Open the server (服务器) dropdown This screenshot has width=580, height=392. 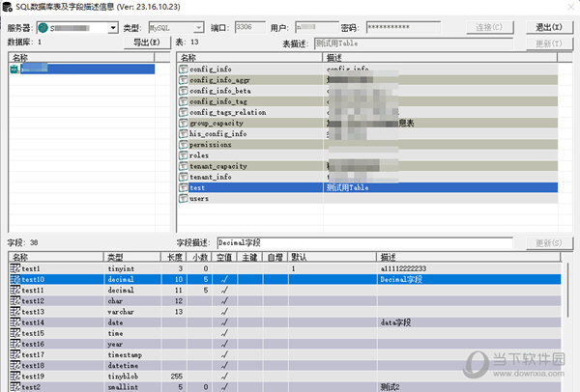coord(112,28)
